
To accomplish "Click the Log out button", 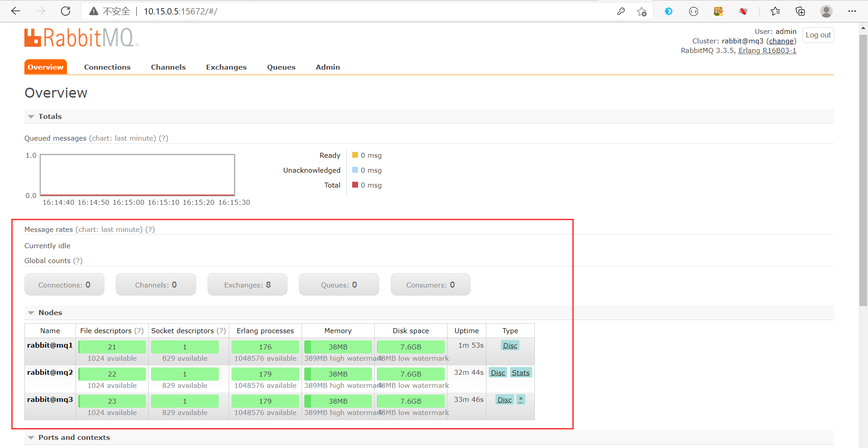I will 818,35.
